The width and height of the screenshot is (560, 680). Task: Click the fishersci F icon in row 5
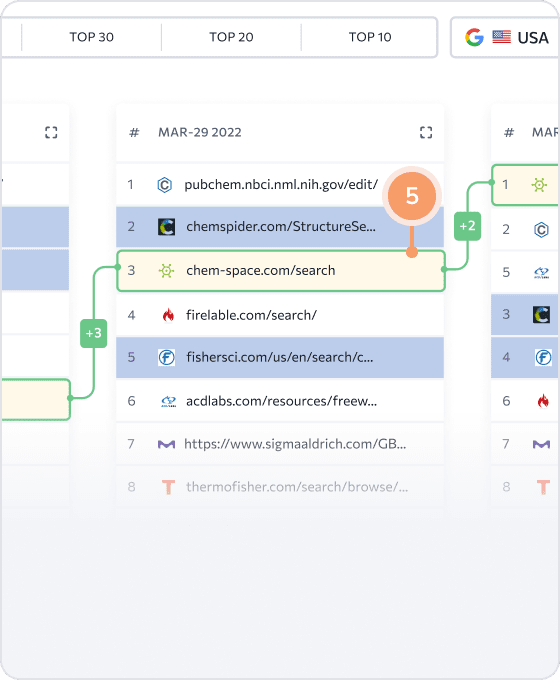click(x=167, y=358)
